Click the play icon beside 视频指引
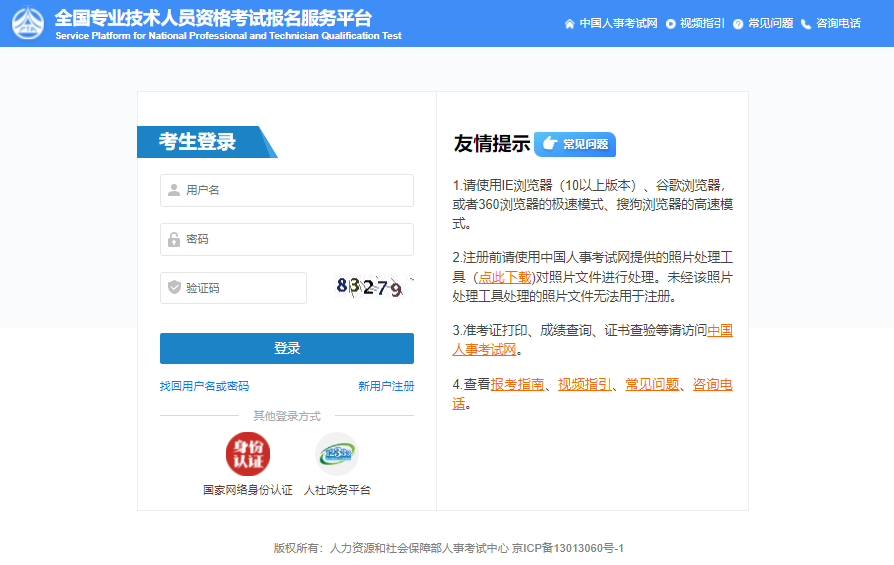Image resolution: width=894 pixels, height=565 pixels. pyautogui.click(x=670, y=24)
